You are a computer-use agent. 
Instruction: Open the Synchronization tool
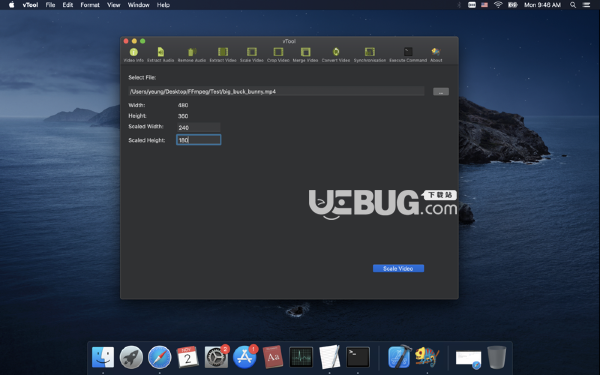pyautogui.click(x=370, y=54)
